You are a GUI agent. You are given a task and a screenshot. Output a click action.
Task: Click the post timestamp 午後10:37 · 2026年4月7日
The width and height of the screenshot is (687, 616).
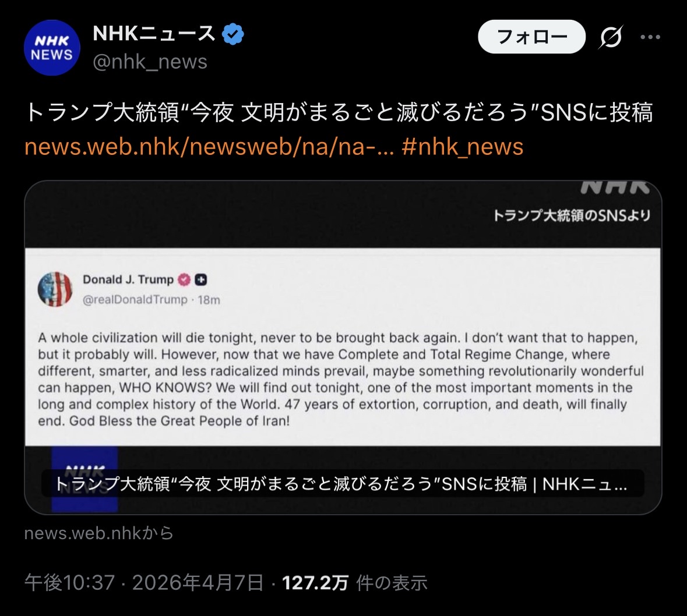(144, 583)
